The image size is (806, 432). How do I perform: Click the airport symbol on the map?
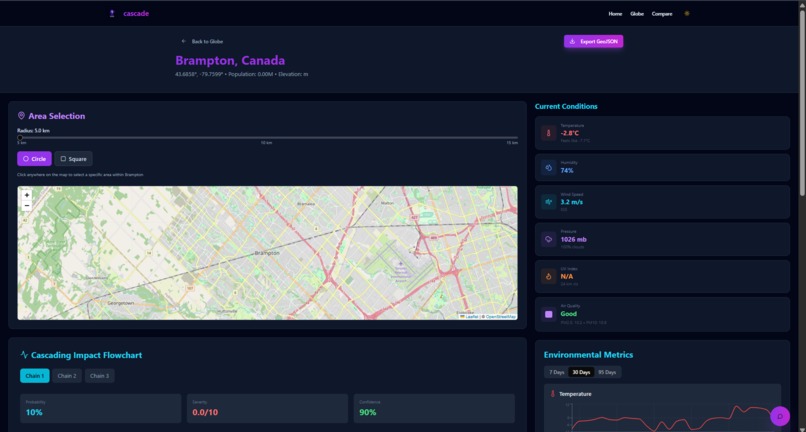(401, 263)
